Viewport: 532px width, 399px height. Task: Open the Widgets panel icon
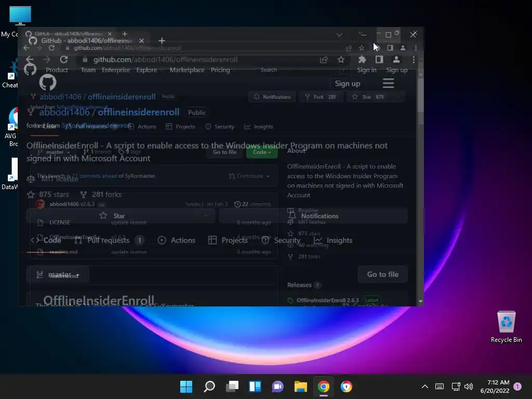(255, 387)
